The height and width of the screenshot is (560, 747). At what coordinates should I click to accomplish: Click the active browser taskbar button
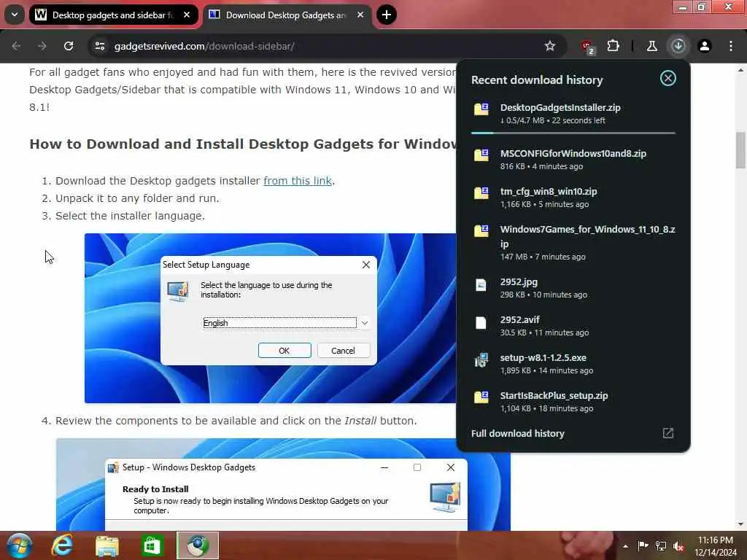(x=198, y=545)
